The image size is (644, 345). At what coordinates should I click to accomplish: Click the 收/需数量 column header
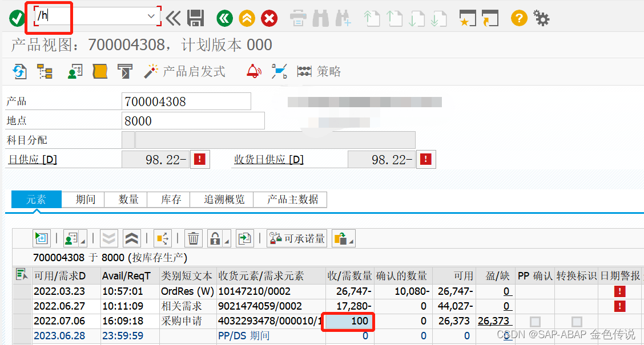click(349, 275)
